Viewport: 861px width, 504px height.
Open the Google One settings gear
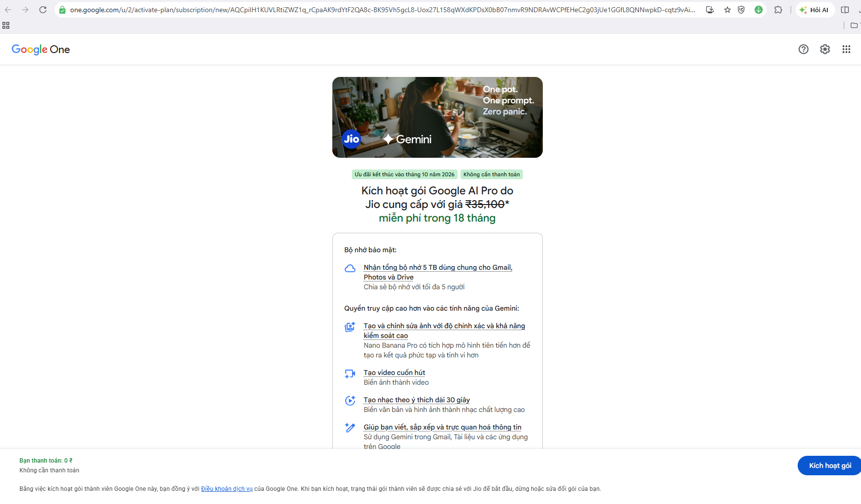(825, 49)
